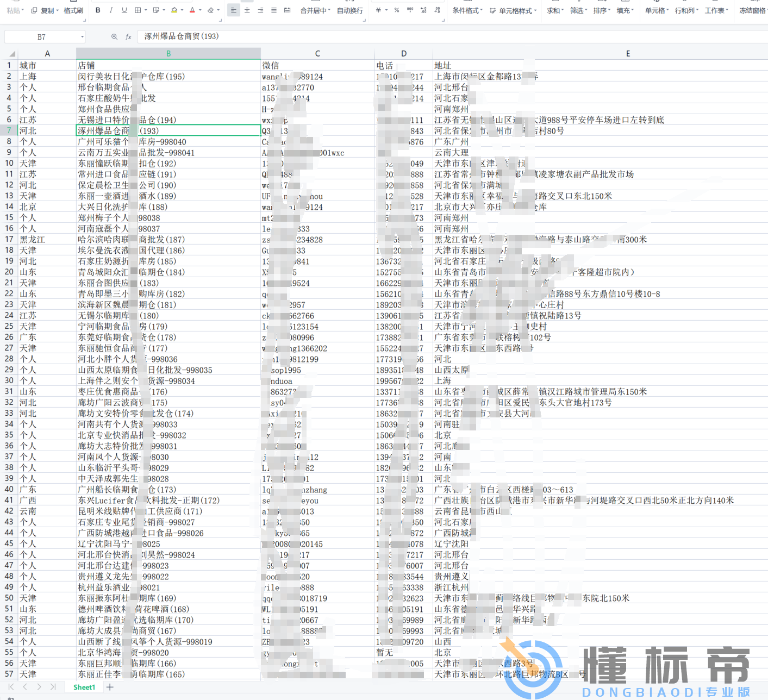Click the 格式刷 format painter button
The height and width of the screenshot is (700, 768).
coord(73,10)
